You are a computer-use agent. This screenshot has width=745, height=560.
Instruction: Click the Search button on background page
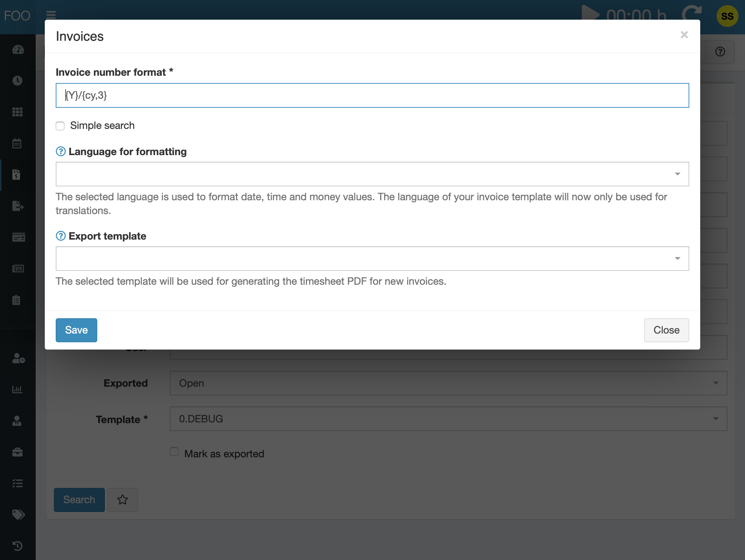[79, 500]
